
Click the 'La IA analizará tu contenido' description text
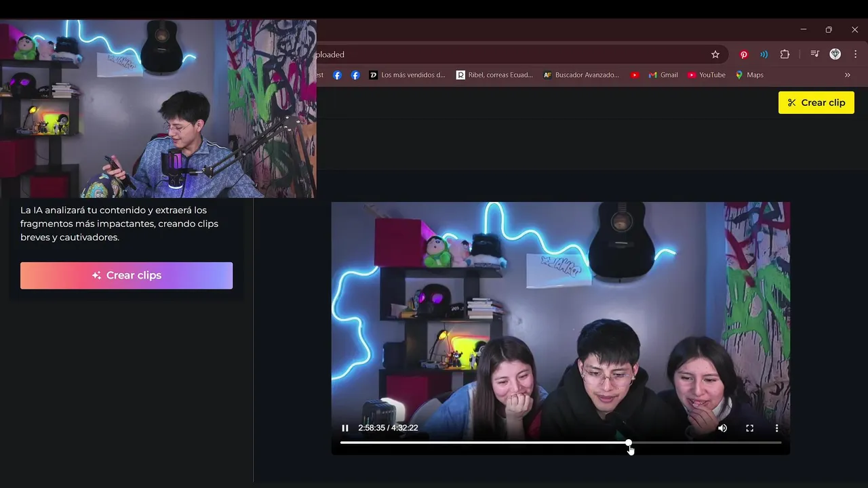(x=119, y=224)
